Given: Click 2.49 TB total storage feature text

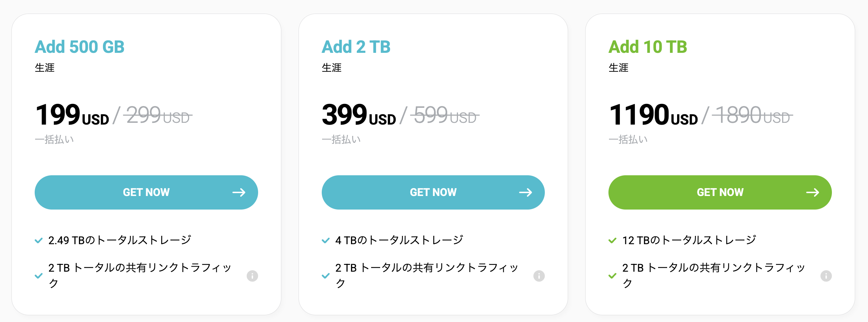Looking at the screenshot, I should click(x=120, y=240).
